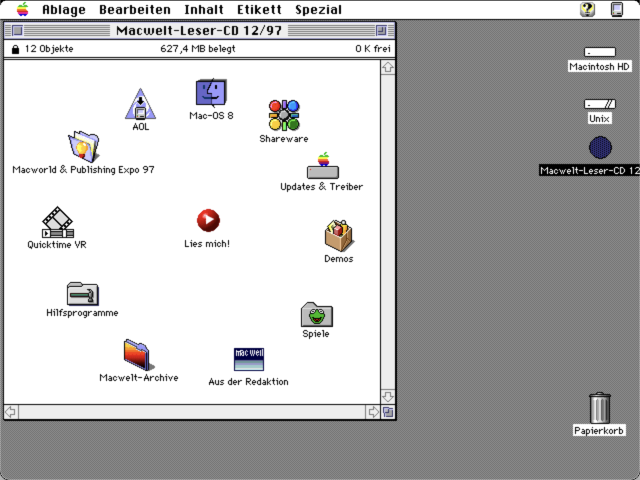Click the "Aus der Redaktion" label text

coord(249,382)
